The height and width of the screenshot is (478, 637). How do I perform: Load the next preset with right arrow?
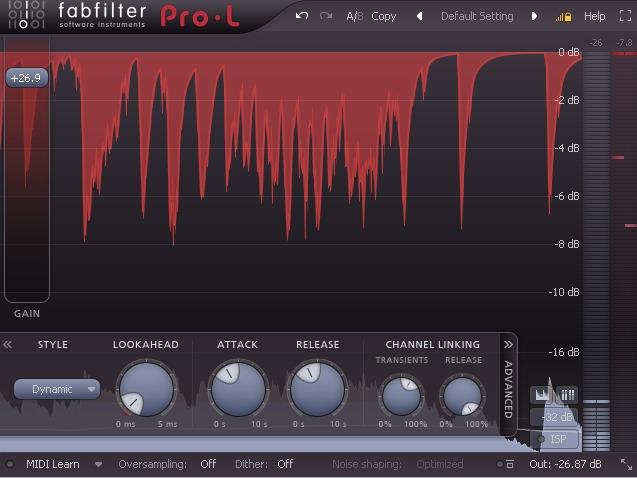pyautogui.click(x=534, y=16)
